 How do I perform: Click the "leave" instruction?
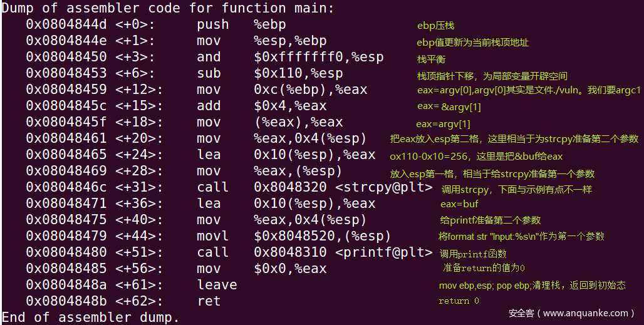(x=217, y=285)
